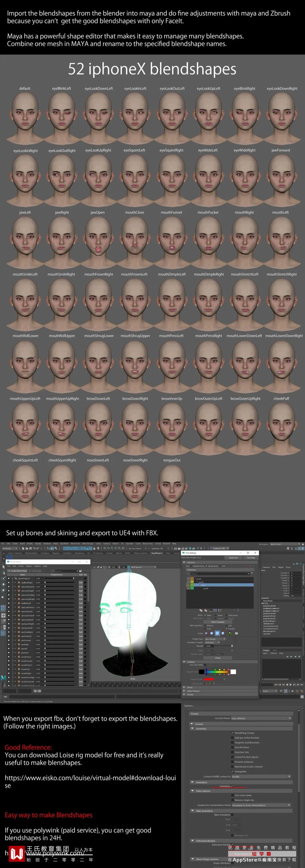Viewport: 305px width, 868px height.
Task: Click the shape icon of the jawOpen target
Action: pyautogui.click(x=19, y=653)
